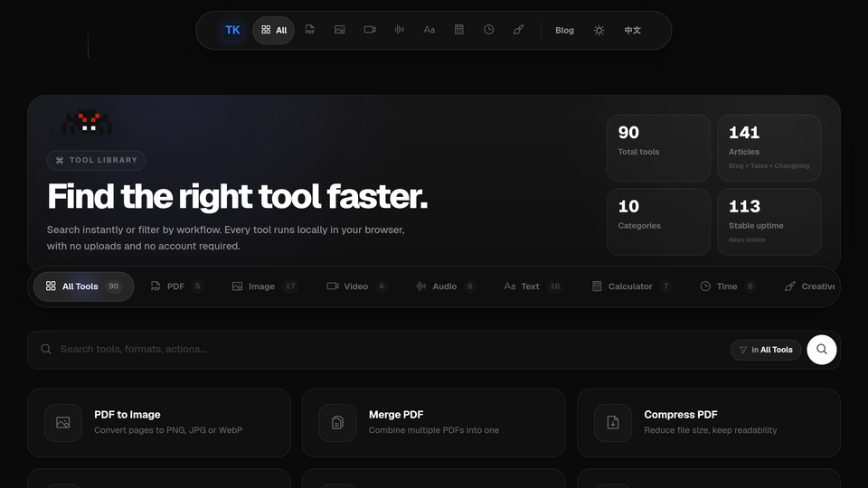Image resolution: width=868 pixels, height=488 pixels.
Task: Click 'Combine multiple PDFs into one' text
Action: [x=434, y=430]
